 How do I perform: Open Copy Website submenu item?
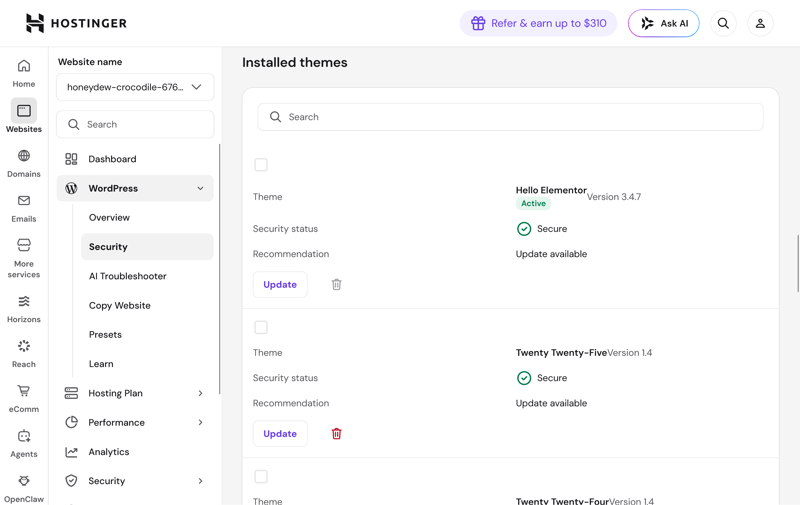click(x=147, y=306)
